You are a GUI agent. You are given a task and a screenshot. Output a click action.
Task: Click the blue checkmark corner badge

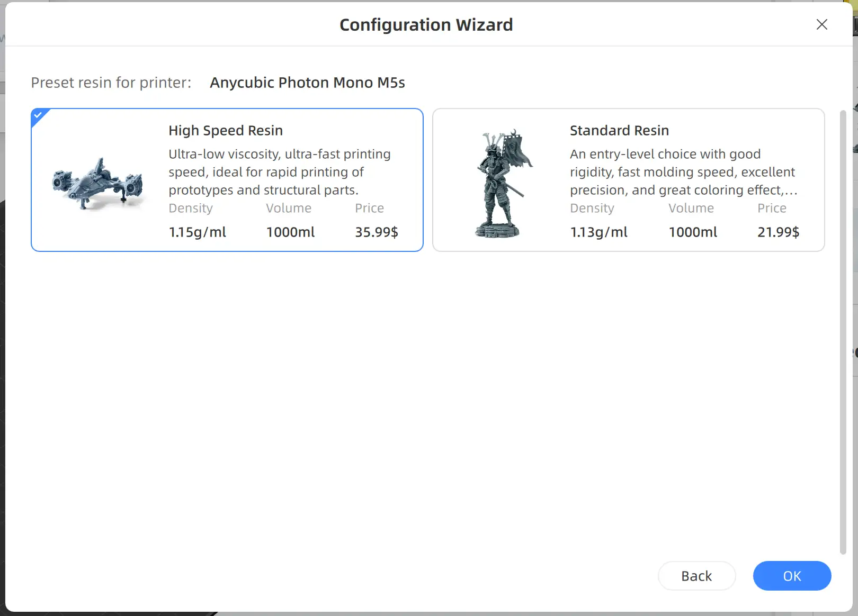click(x=38, y=115)
